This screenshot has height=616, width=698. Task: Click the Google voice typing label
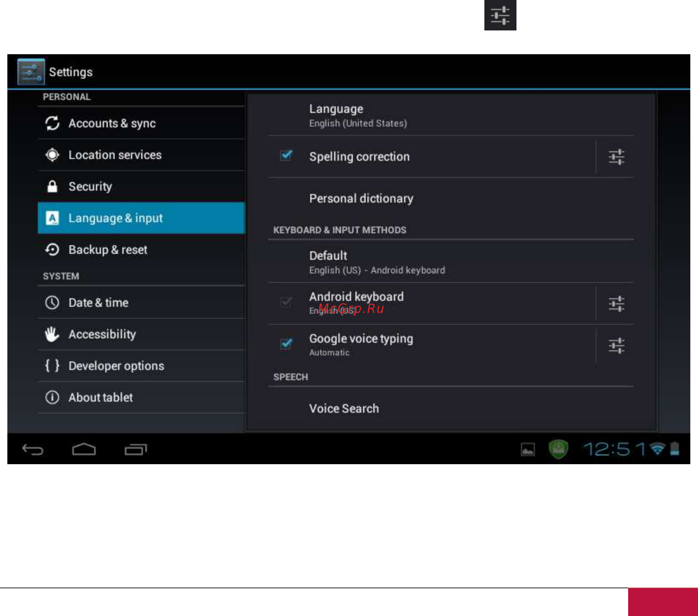[361, 339]
